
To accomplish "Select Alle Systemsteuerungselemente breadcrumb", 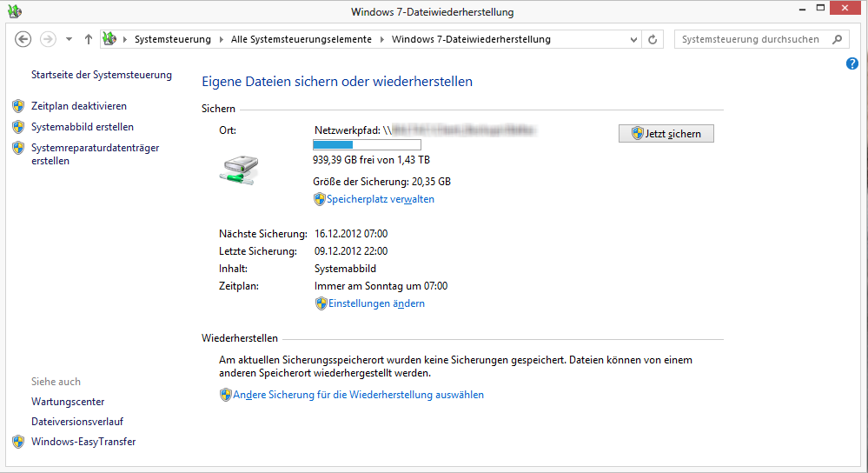I will point(301,39).
